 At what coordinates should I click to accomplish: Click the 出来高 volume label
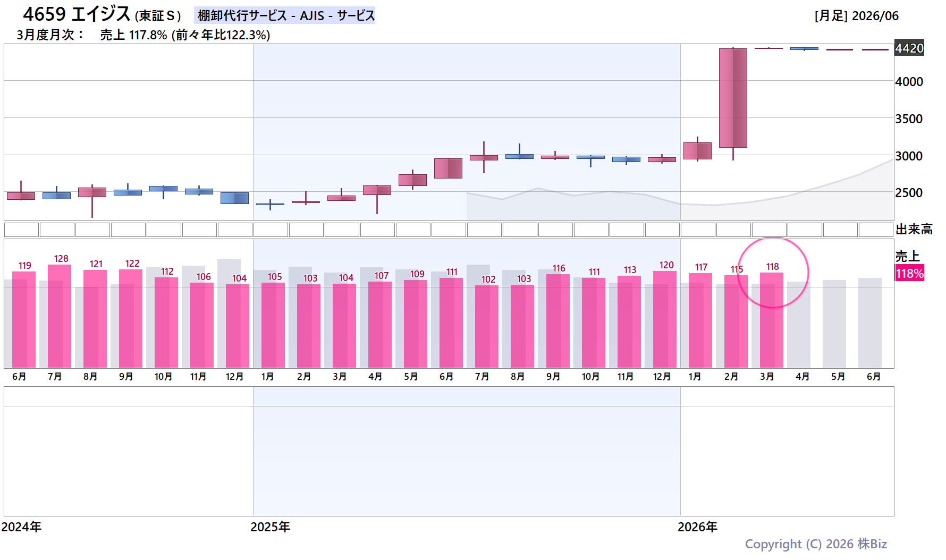pos(914,230)
